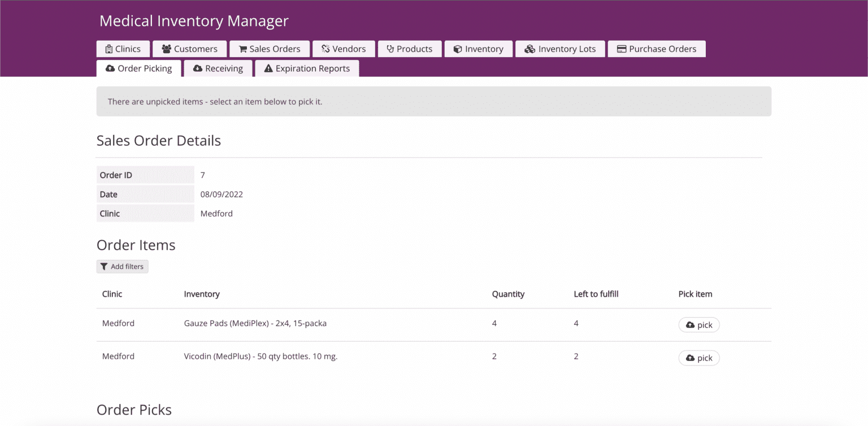Image resolution: width=868 pixels, height=426 pixels.
Task: Select the Sales Orders shopping cart icon
Action: tap(242, 49)
